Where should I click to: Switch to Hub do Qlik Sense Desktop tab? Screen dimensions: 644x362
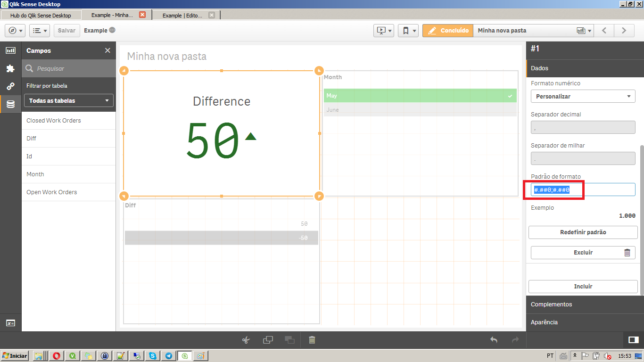point(41,15)
